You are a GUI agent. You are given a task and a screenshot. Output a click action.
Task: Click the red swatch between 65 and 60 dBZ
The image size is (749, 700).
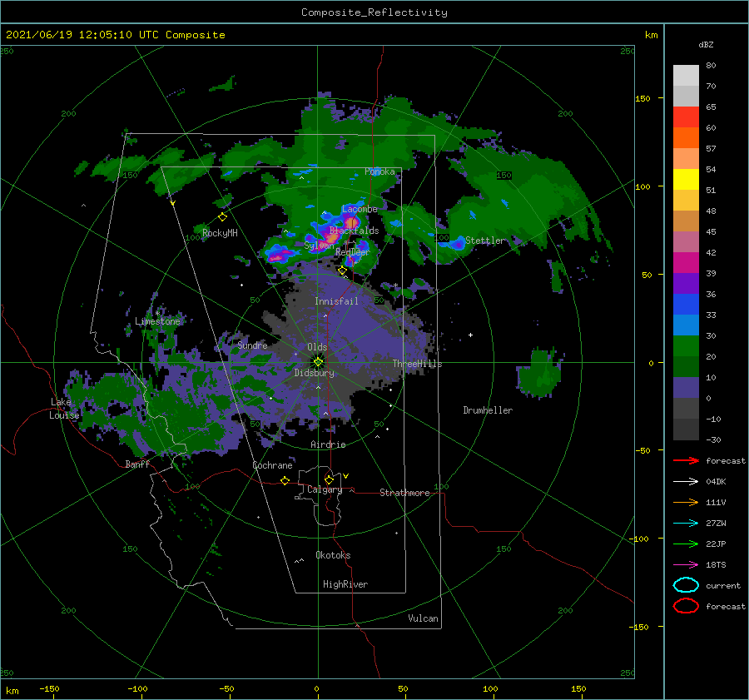click(686, 117)
